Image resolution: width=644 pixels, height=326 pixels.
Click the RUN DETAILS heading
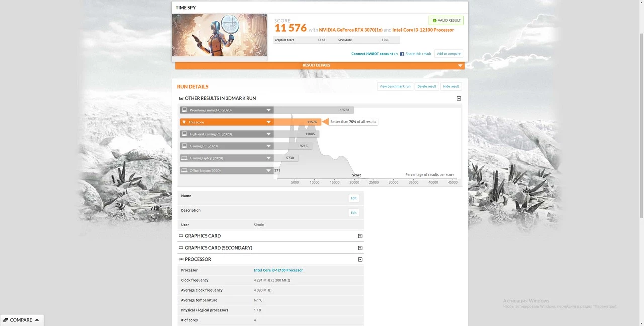[193, 87]
